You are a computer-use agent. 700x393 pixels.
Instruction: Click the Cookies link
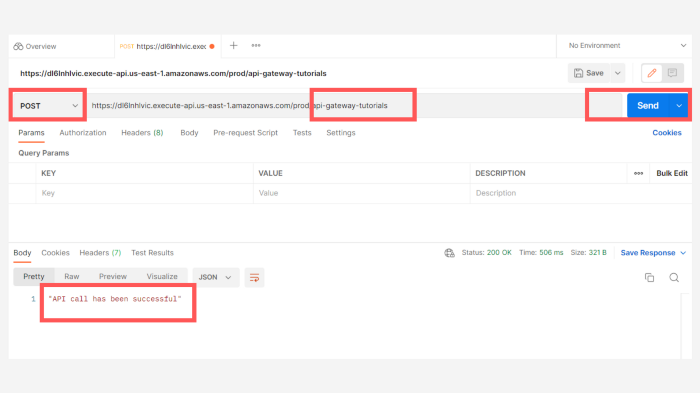tap(667, 133)
